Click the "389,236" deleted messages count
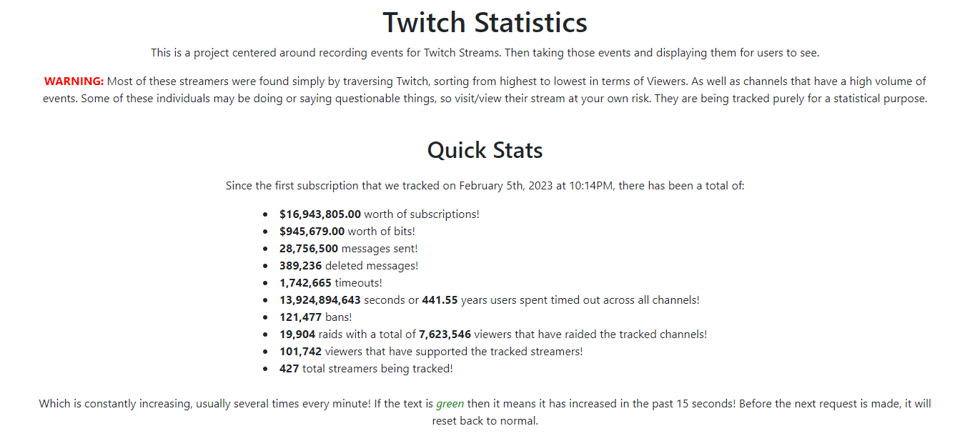The image size is (980, 441). pos(300,266)
